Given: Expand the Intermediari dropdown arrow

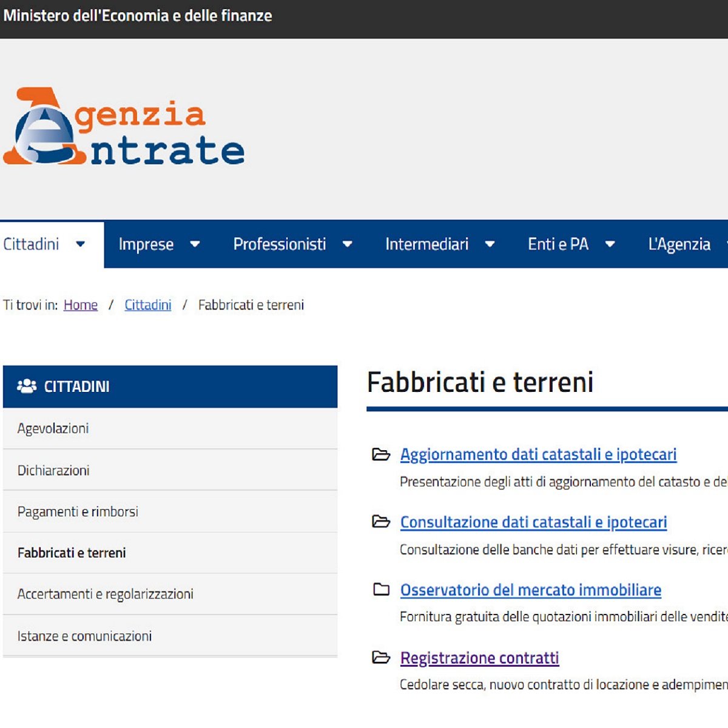Looking at the screenshot, I should coord(490,244).
